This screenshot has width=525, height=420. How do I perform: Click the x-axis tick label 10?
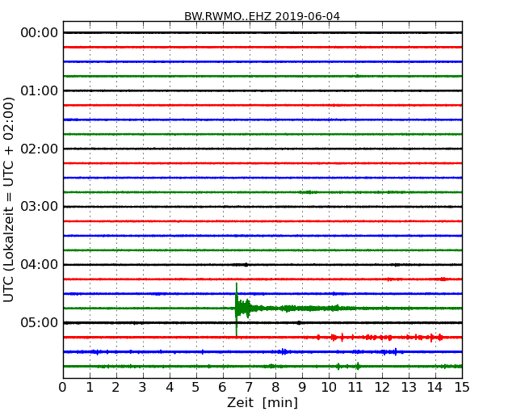[x=329, y=388]
